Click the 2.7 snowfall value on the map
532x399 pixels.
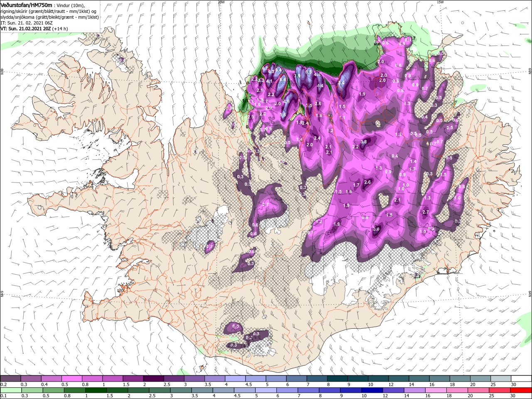425,212
